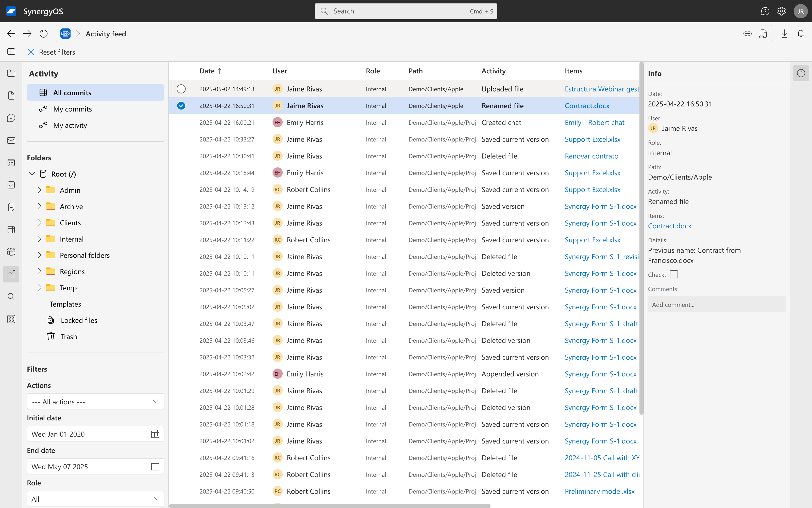
Task: Click the Activity column header
Action: (493, 71)
